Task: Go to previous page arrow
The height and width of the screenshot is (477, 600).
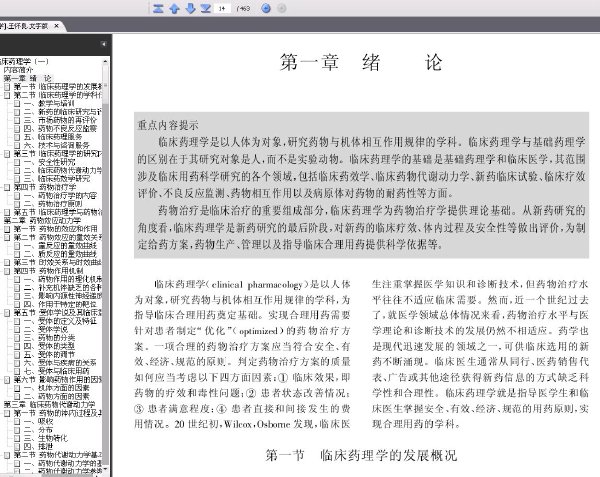Action: (174, 8)
